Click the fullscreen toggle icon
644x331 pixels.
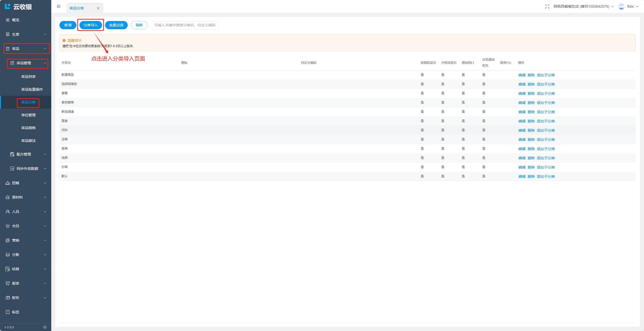pyautogui.click(x=547, y=6)
